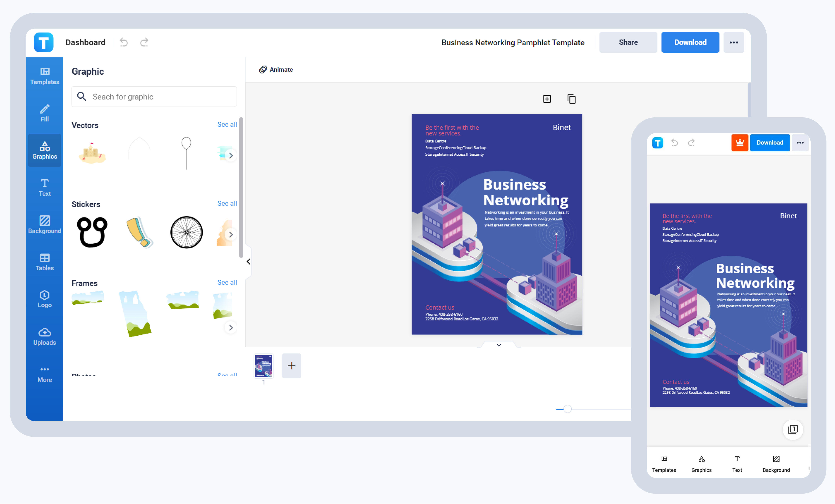
Task: Select page 1 thumbnail below the canvas
Action: tap(263, 366)
